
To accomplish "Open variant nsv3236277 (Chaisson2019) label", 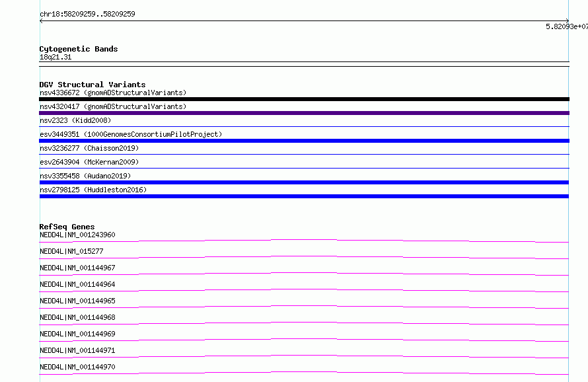I will pyautogui.click(x=89, y=148).
